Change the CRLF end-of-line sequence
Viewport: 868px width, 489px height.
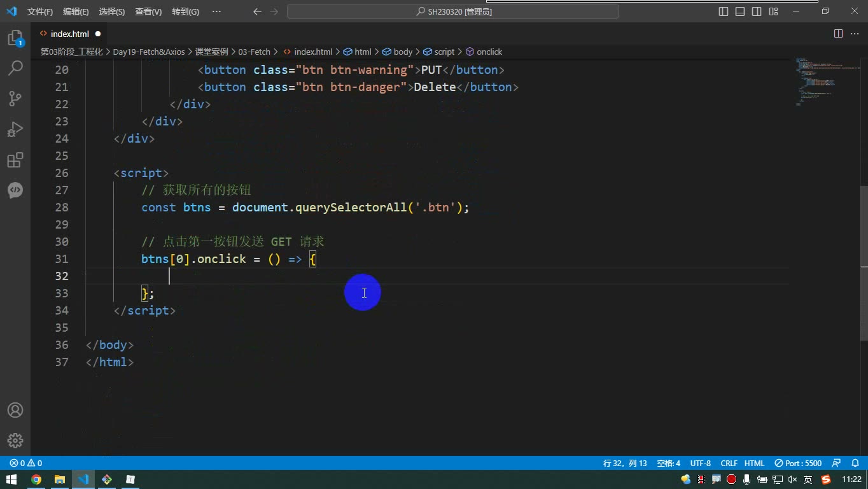click(729, 463)
